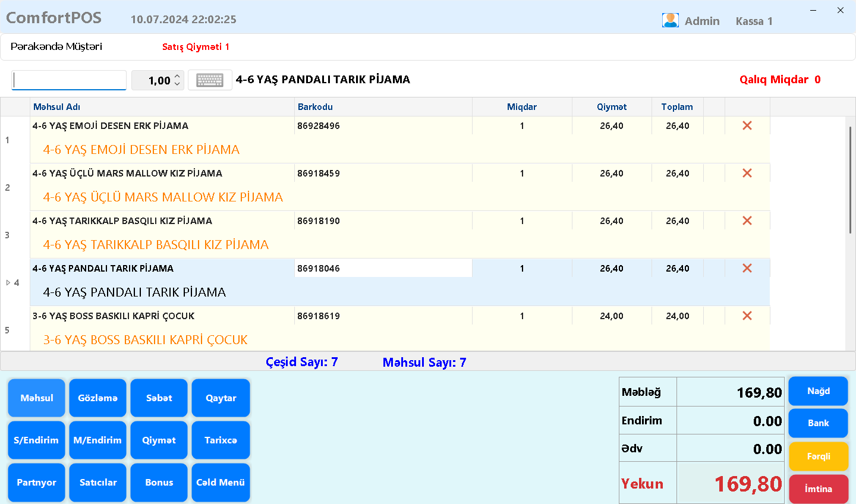Click the Gözləmə button
Screen dimensions: 856x504
point(97,398)
